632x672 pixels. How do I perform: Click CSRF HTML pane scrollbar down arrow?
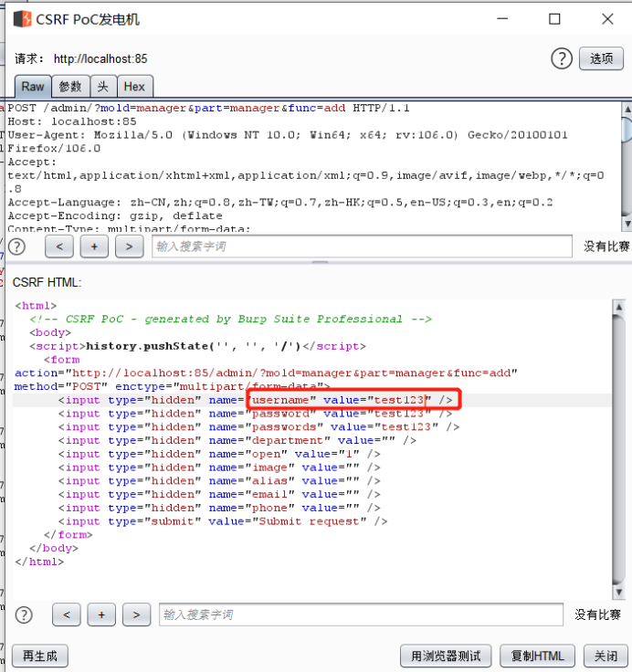tap(618, 593)
